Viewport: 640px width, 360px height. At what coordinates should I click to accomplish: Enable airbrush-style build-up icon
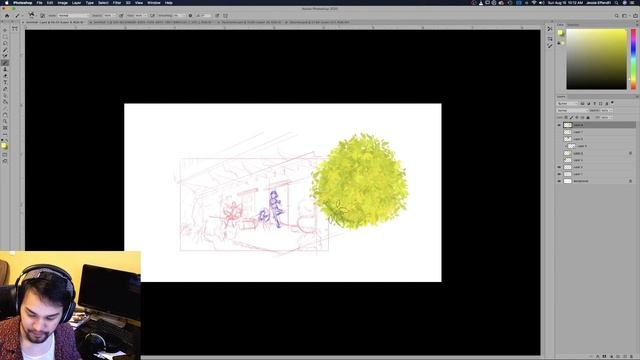tap(152, 16)
